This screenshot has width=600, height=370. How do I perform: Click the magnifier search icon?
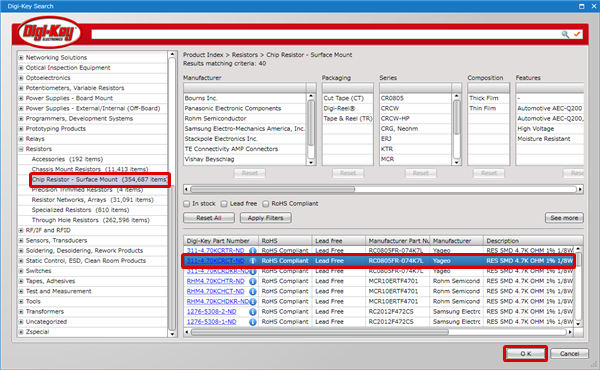click(565, 34)
